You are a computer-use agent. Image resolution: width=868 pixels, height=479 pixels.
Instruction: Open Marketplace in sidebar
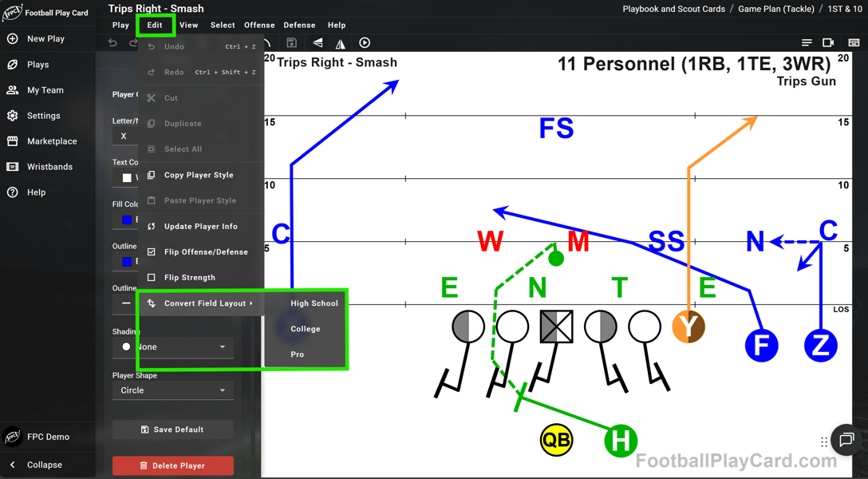[x=46, y=141]
